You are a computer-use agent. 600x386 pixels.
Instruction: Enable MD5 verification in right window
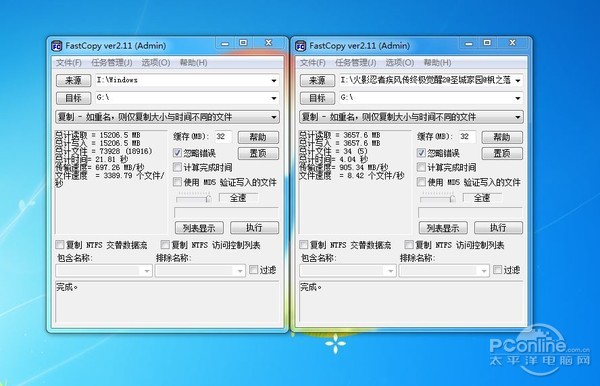(x=421, y=182)
